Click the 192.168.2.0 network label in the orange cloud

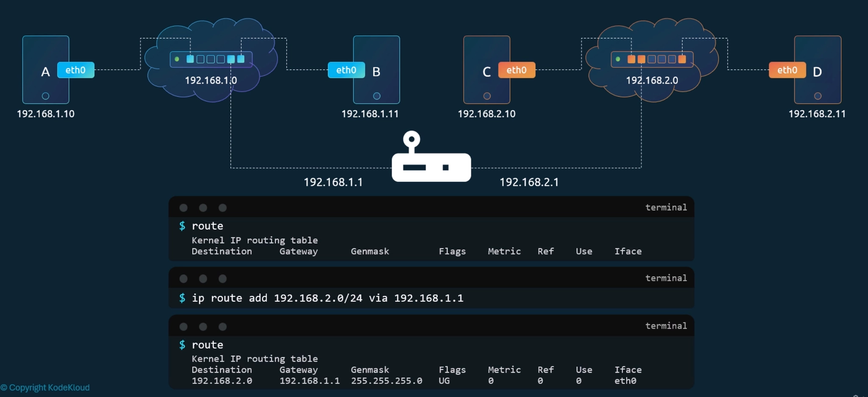[x=652, y=80]
